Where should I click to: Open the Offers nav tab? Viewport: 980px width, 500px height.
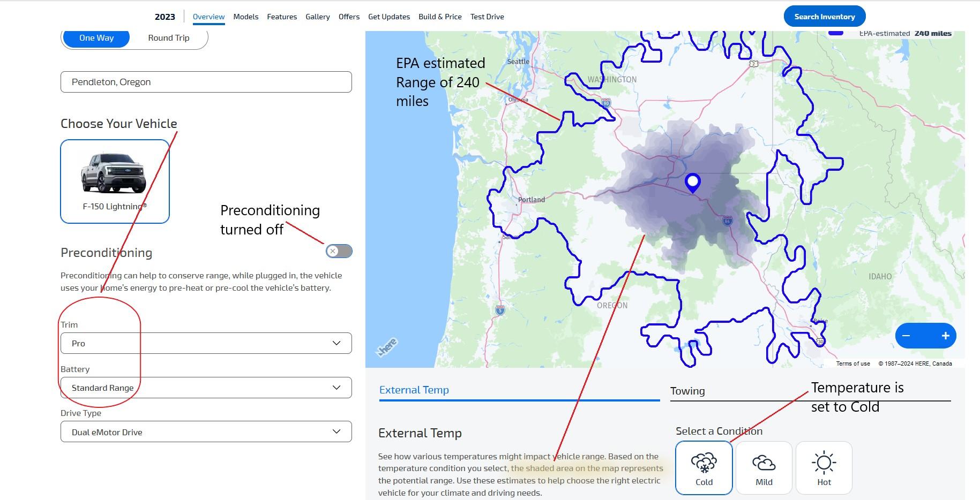click(x=349, y=17)
